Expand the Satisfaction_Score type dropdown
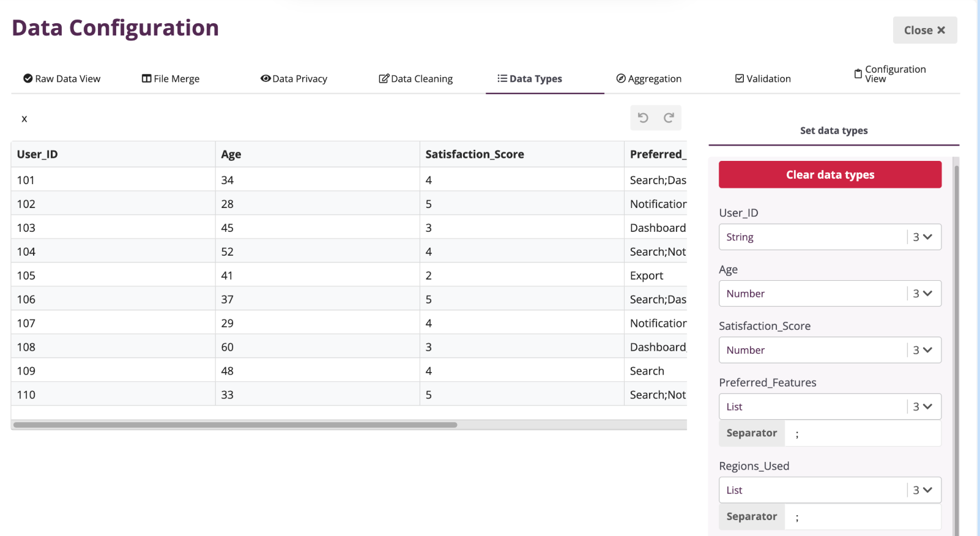This screenshot has height=536, width=980. 830,350
